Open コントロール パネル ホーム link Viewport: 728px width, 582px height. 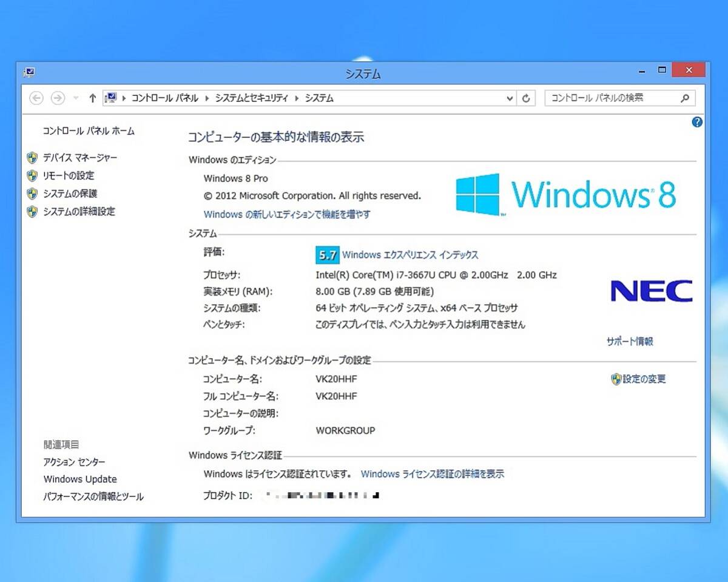(x=89, y=130)
